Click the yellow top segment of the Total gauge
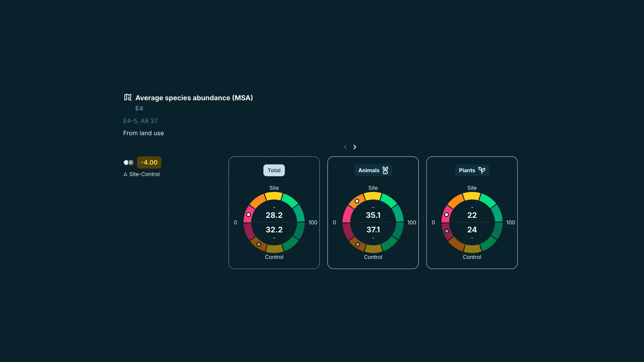 click(x=274, y=196)
